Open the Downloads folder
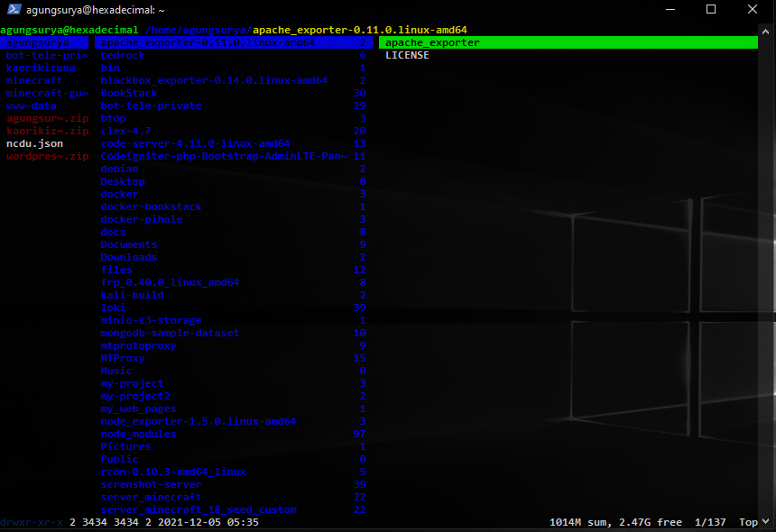This screenshot has width=776, height=532. click(x=128, y=257)
